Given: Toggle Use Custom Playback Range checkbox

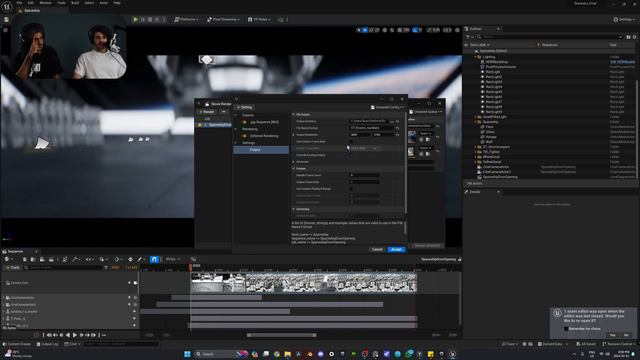Looking at the screenshot, I should (351, 189).
